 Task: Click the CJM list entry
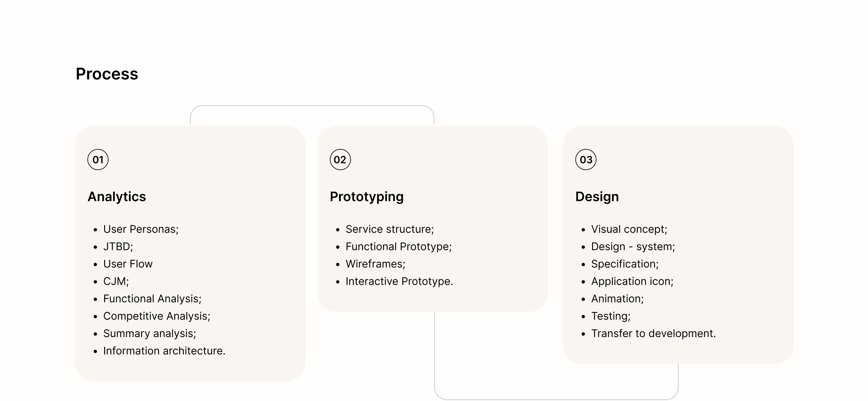click(116, 281)
